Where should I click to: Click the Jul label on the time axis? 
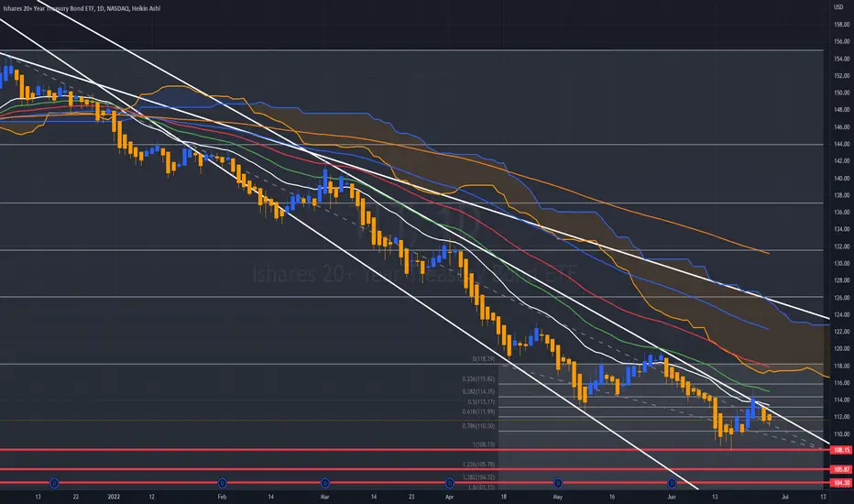tap(785, 497)
